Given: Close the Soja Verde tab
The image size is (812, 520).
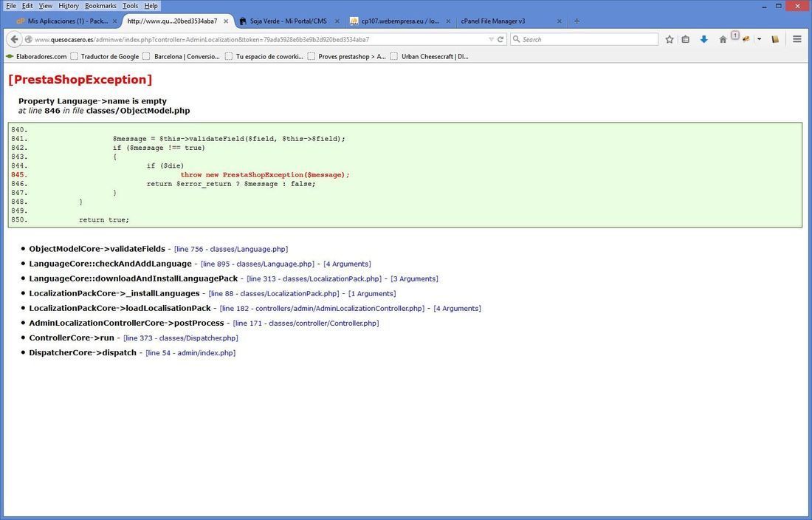Looking at the screenshot, I should click(337, 21).
